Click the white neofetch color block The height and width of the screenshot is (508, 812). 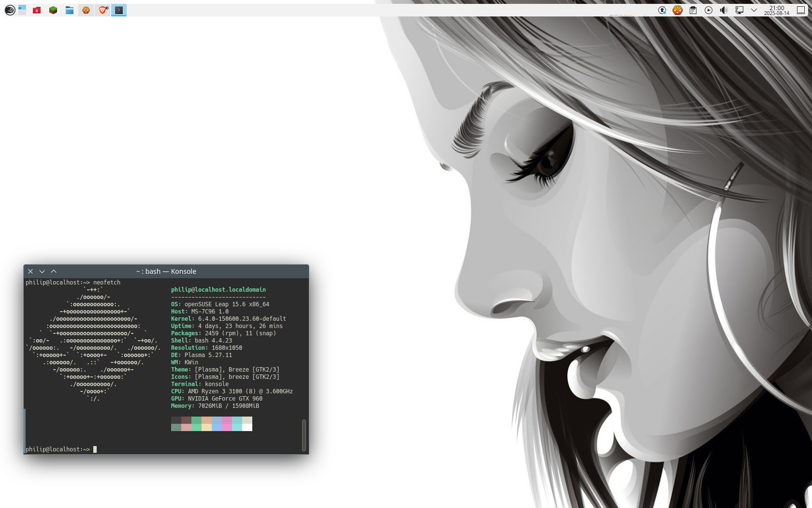click(247, 427)
